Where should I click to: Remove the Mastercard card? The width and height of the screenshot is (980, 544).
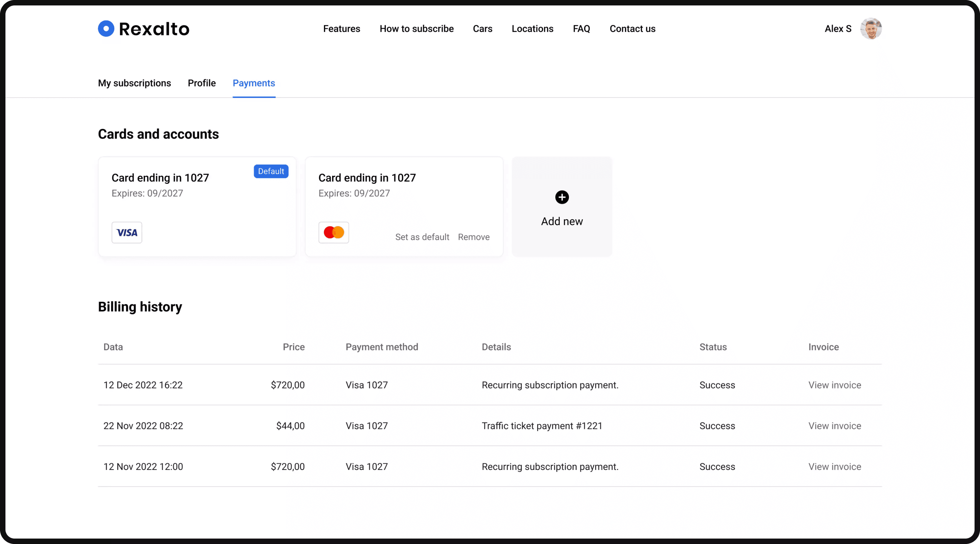474,237
